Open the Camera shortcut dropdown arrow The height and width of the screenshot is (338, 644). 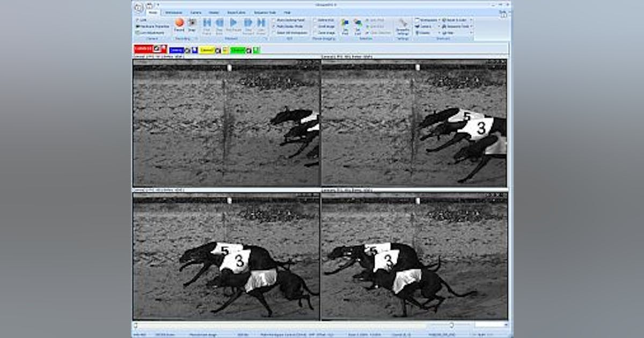coord(438,26)
